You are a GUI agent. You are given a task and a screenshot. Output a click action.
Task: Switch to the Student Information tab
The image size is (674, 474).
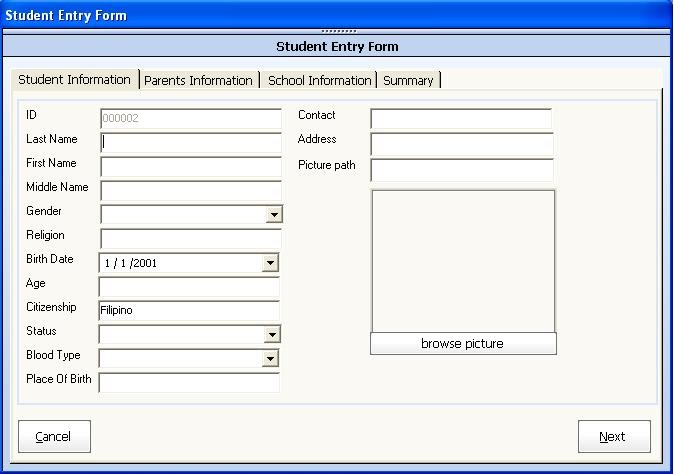click(75, 80)
